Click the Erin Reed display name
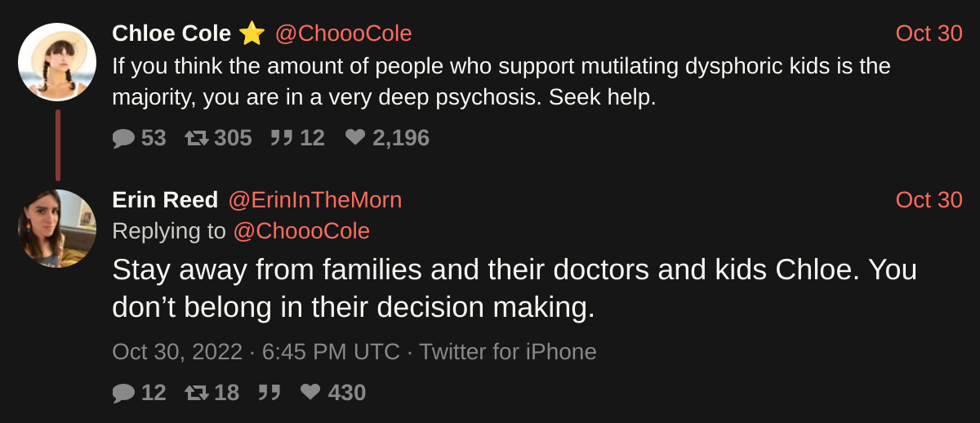The height and width of the screenshot is (423, 980). tap(165, 200)
